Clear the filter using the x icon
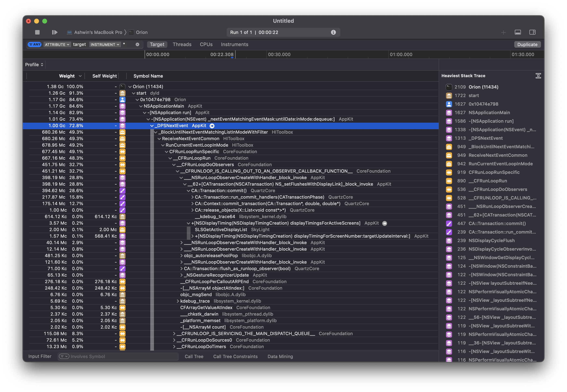Image resolution: width=567 pixels, height=392 pixels. tap(137, 44)
